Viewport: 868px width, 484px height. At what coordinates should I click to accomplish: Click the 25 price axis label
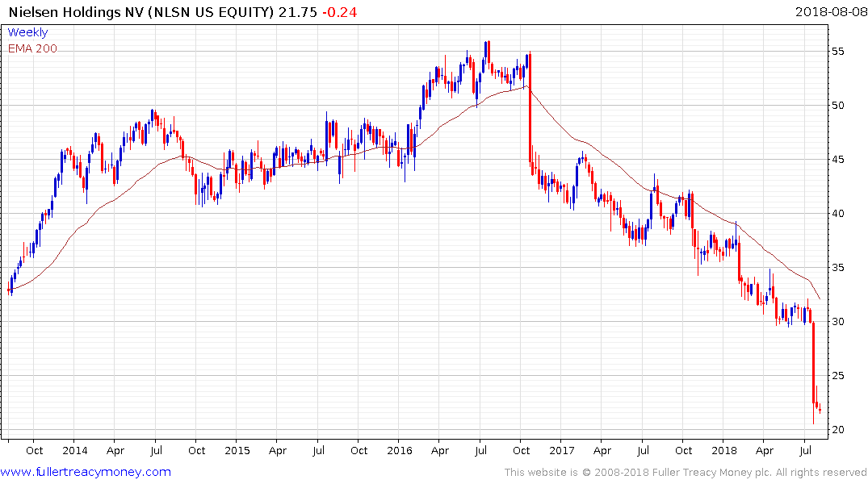click(838, 376)
